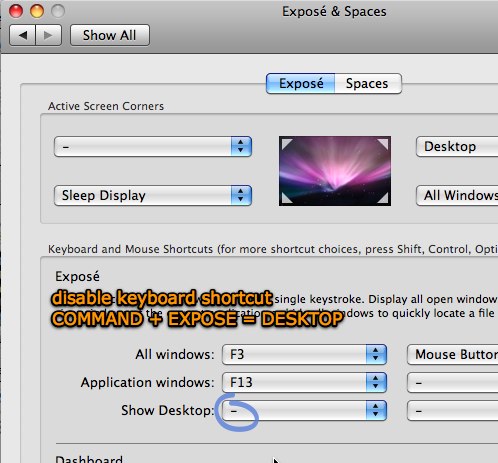Switch to the Exposé tab
Image resolution: width=498 pixels, height=463 pixels.
301,83
